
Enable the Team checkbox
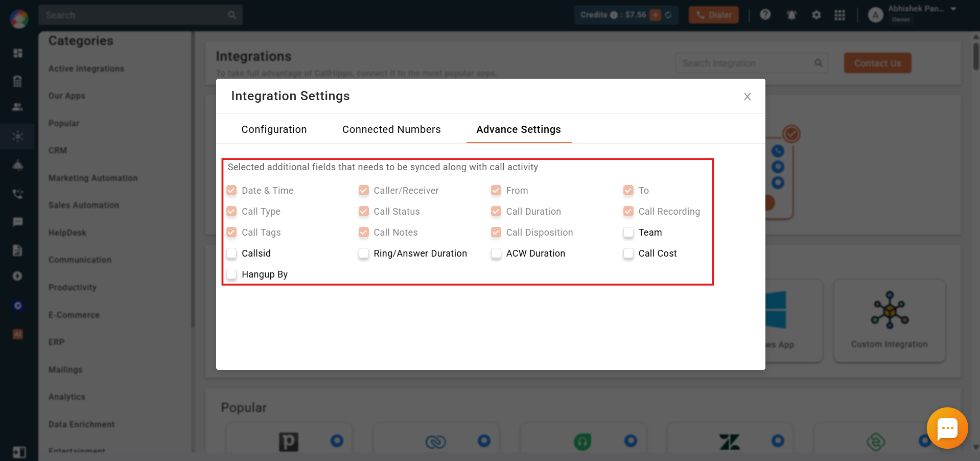point(628,233)
